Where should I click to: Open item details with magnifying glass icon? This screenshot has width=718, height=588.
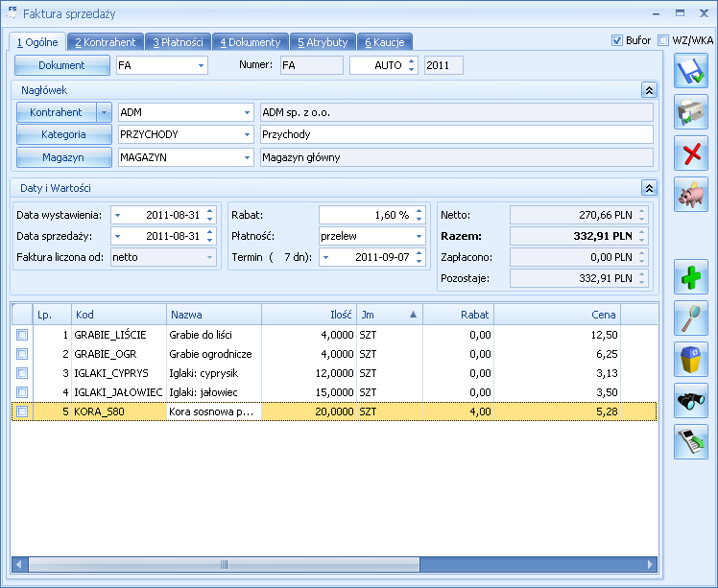(691, 318)
